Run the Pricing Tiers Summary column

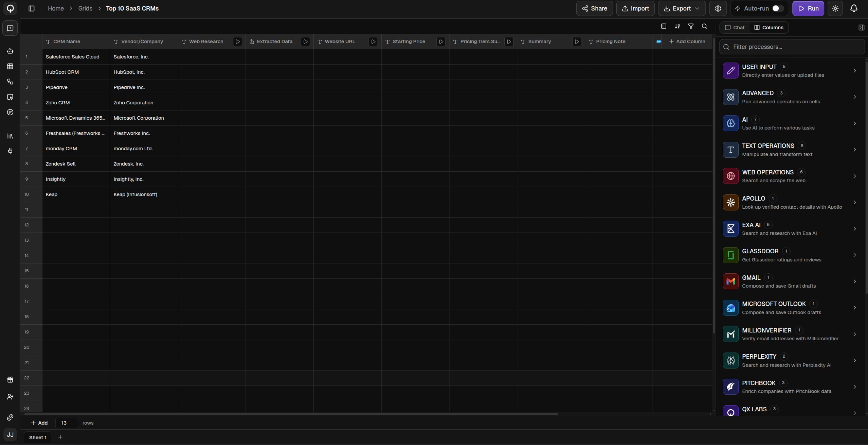click(x=509, y=41)
